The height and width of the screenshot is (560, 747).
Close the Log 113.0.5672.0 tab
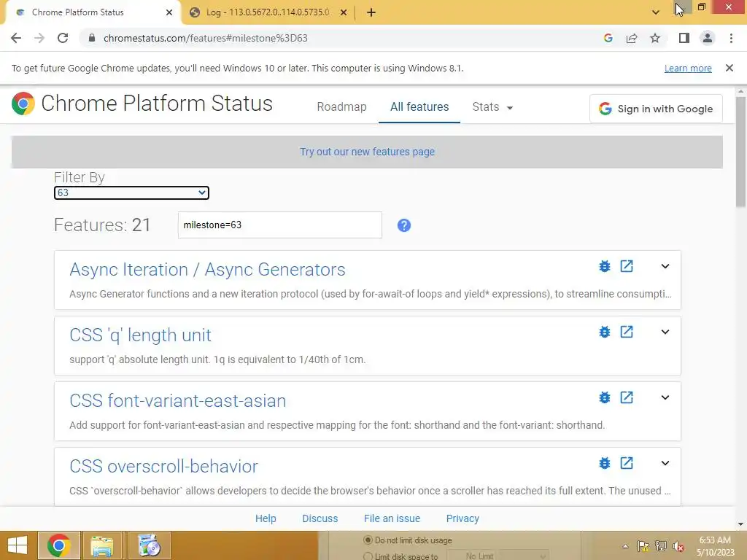coord(344,12)
